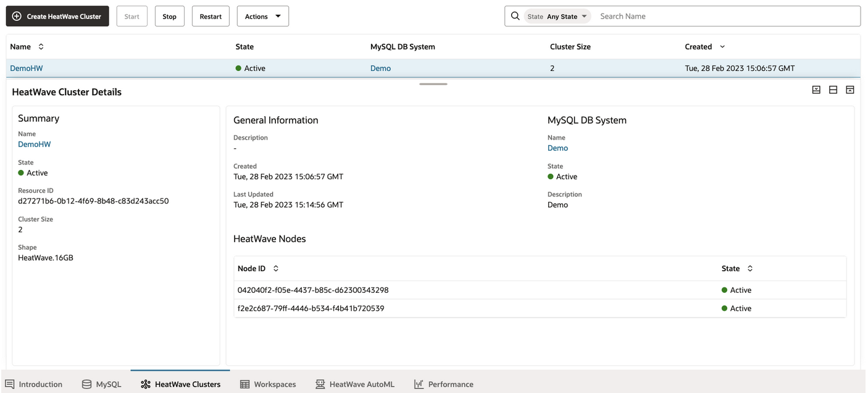Sort the cluster table by Name

[x=41, y=47]
